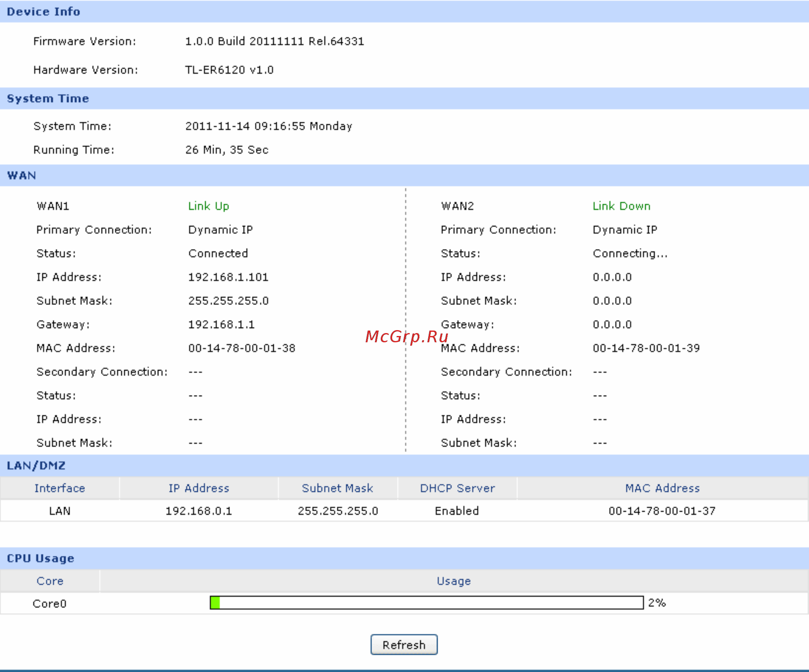Click the Core column header
Screen dimensions: 809x672
point(50,581)
